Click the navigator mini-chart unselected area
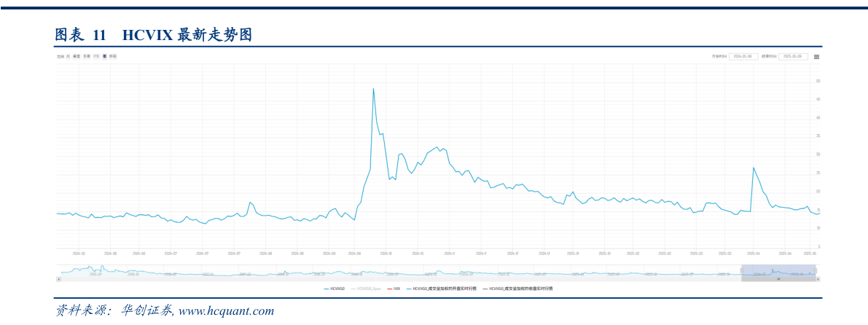 coord(364,271)
